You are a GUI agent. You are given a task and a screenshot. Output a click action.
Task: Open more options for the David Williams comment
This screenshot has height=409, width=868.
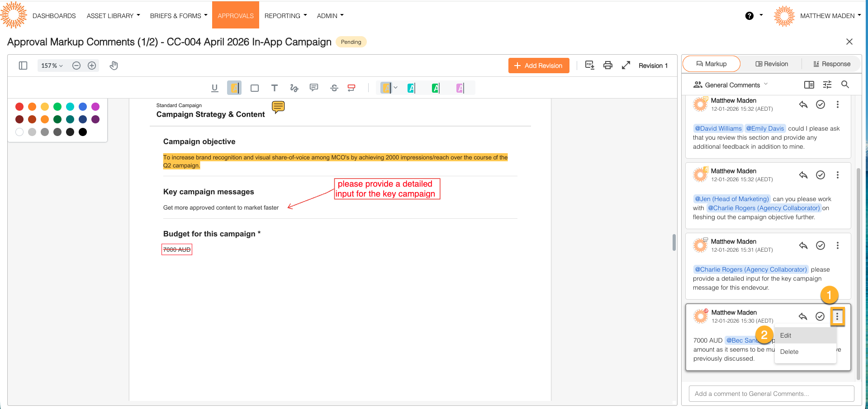[x=838, y=104]
